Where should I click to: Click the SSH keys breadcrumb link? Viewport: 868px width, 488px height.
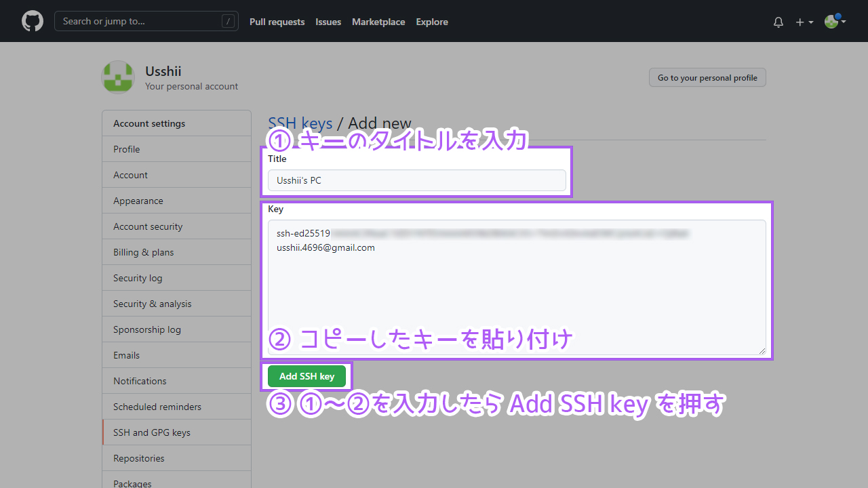[300, 123]
